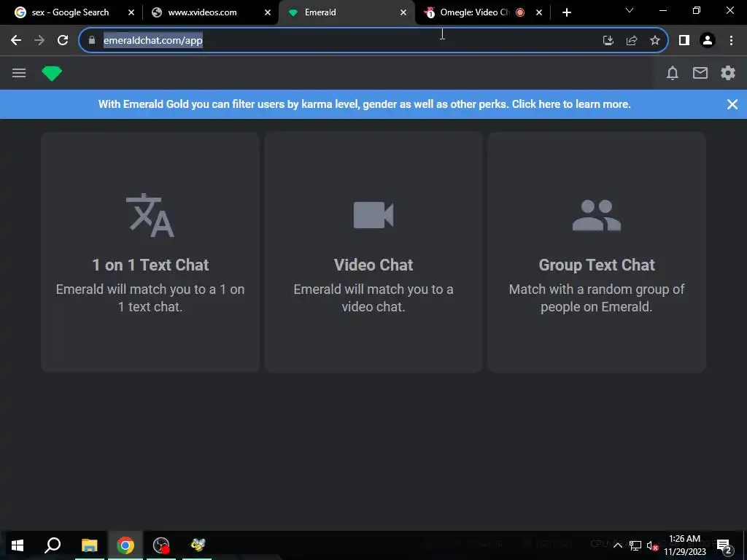Switch to the www.xvideos.com tab
The image size is (747, 560).
pyautogui.click(x=202, y=12)
